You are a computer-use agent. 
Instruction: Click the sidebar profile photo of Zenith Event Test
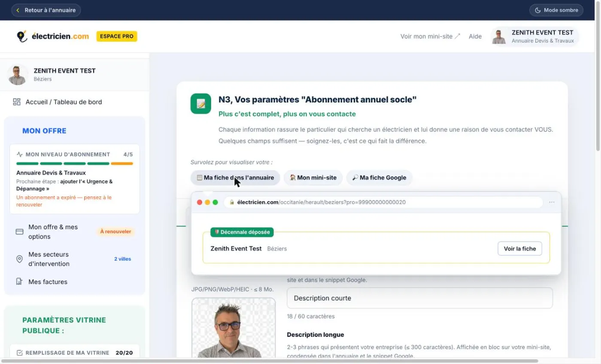click(x=18, y=75)
